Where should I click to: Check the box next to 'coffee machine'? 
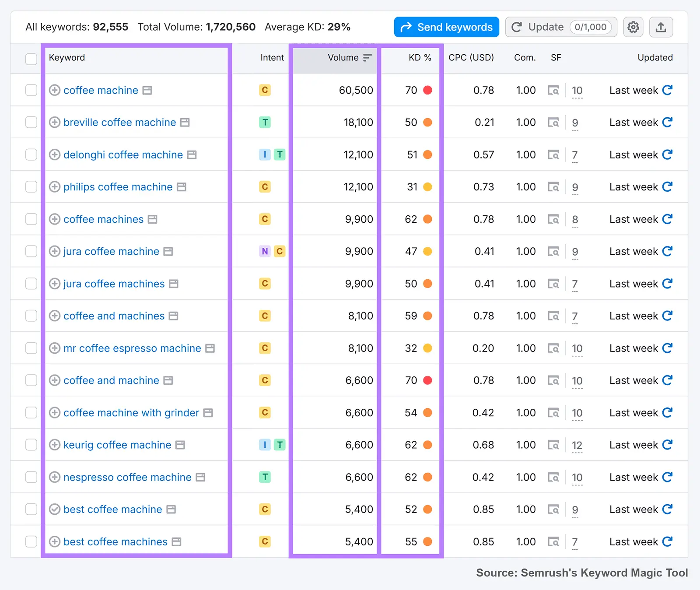coord(31,90)
